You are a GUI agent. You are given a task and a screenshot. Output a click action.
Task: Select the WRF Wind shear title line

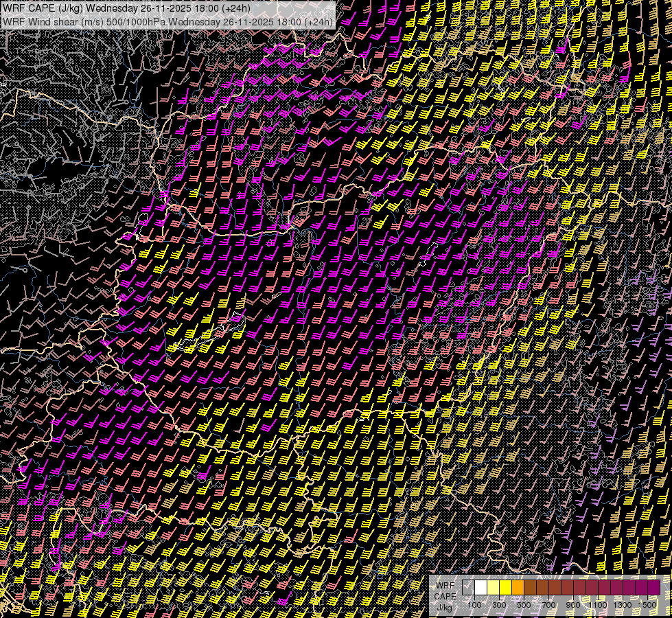pos(168,21)
